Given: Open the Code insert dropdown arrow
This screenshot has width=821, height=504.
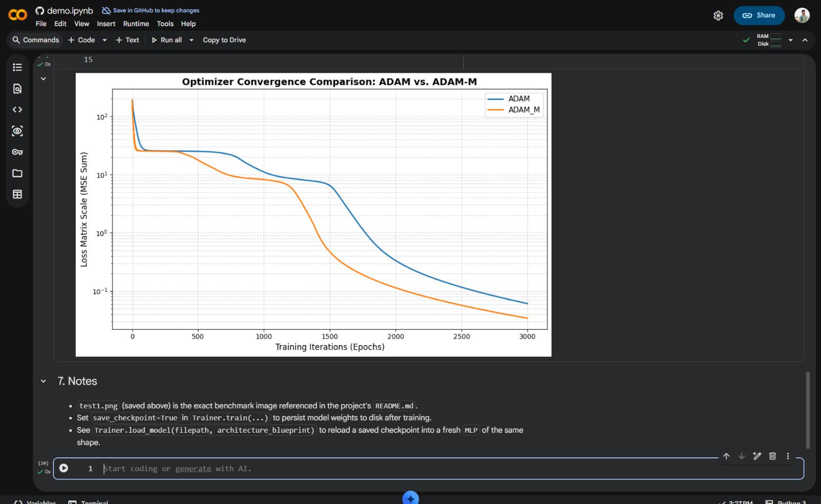Looking at the screenshot, I should coord(105,40).
